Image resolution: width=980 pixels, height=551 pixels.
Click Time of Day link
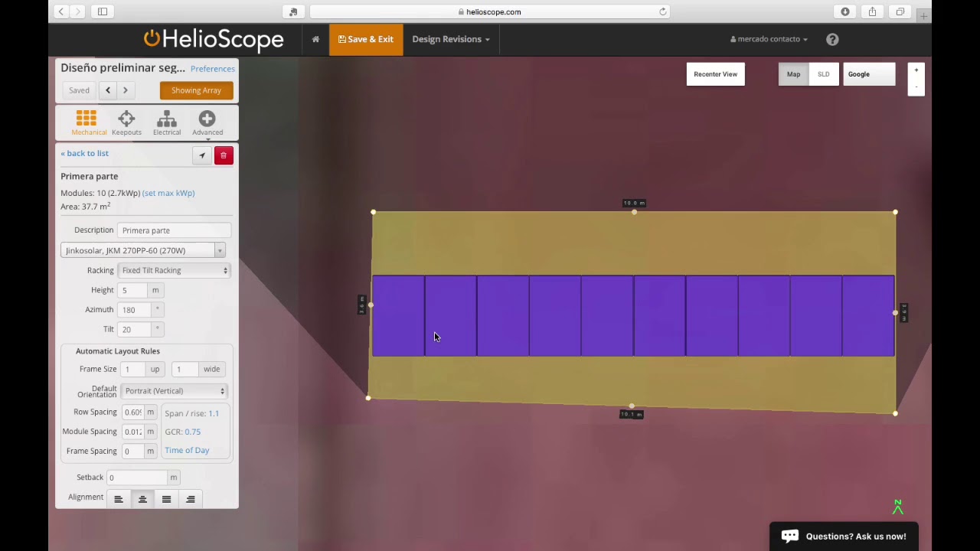(187, 450)
